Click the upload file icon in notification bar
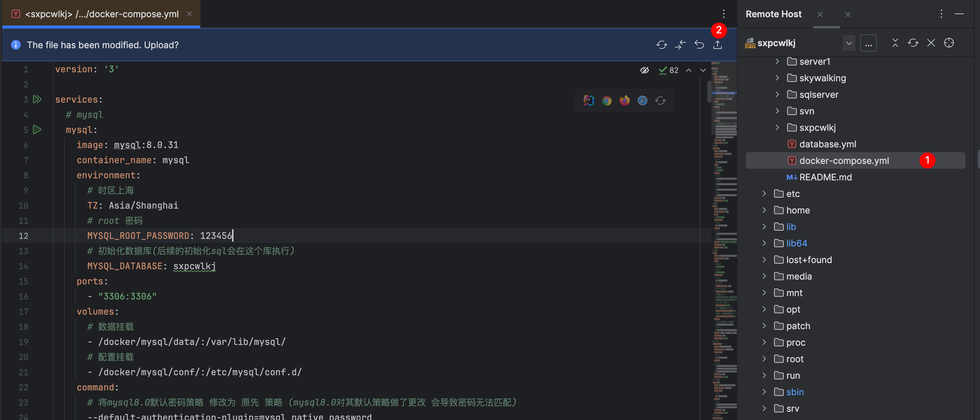980x420 pixels. click(x=717, y=45)
